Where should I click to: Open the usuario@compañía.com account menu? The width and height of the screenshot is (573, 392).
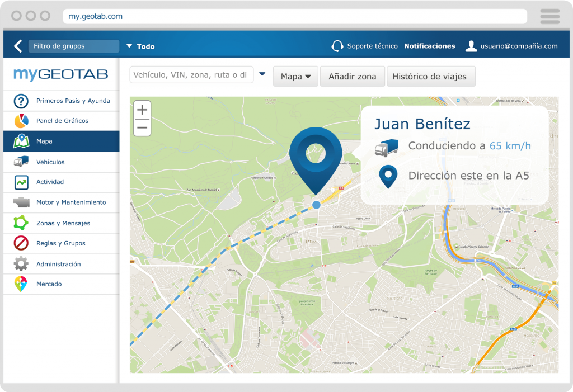pos(519,46)
